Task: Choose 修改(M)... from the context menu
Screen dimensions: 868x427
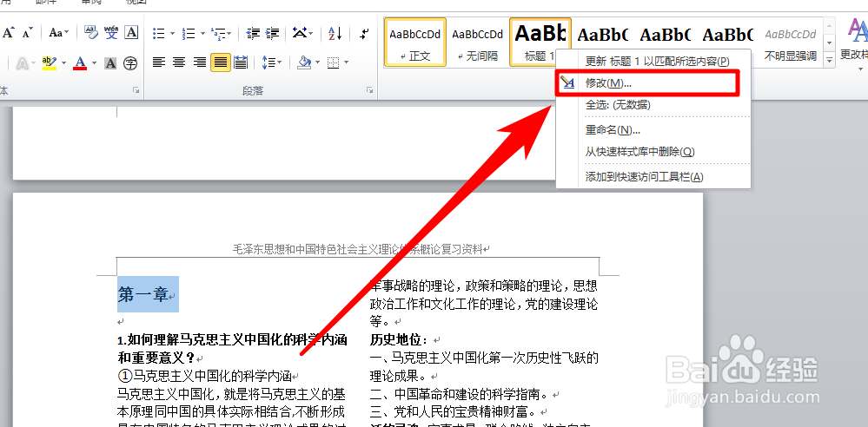Action: 653,83
